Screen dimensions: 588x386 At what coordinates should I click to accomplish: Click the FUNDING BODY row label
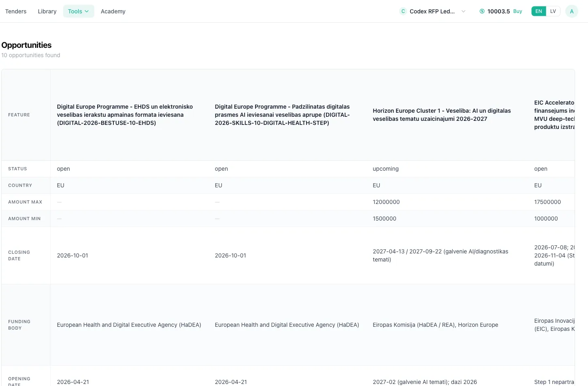pyautogui.click(x=19, y=325)
